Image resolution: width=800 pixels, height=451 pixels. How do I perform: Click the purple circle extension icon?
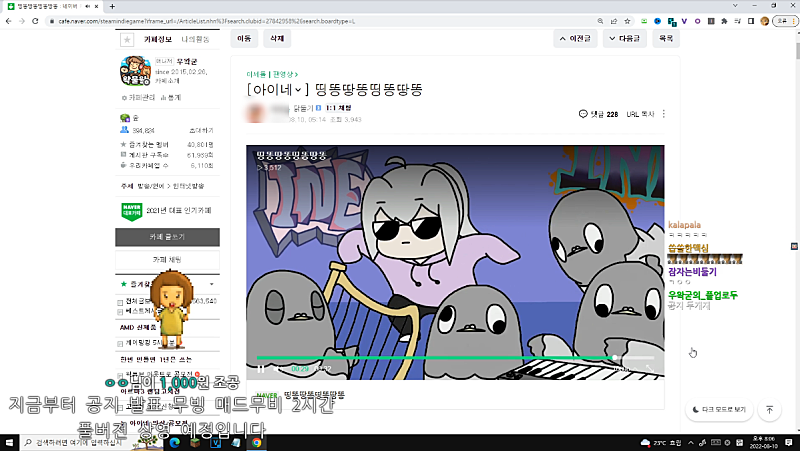pyautogui.click(x=697, y=21)
